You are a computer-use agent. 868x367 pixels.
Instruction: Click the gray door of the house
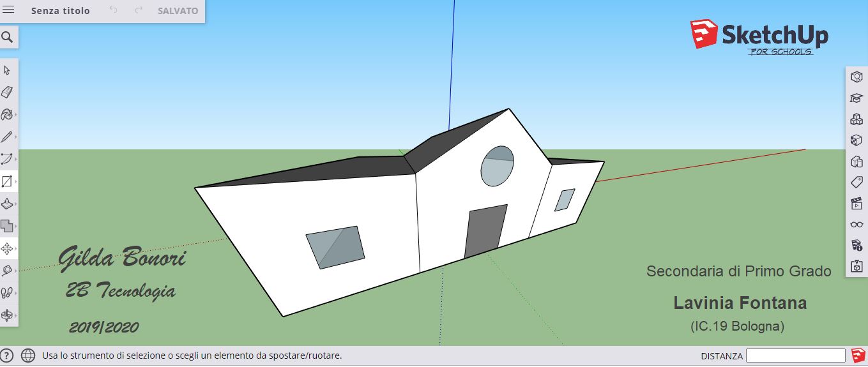click(x=485, y=231)
